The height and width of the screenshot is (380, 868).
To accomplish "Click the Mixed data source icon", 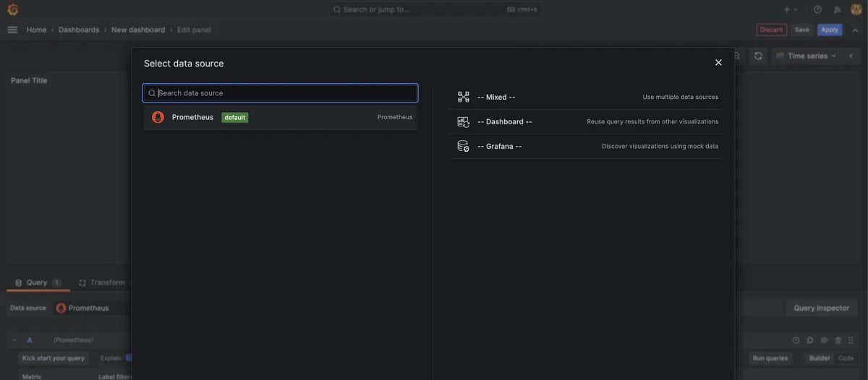I will click(464, 97).
